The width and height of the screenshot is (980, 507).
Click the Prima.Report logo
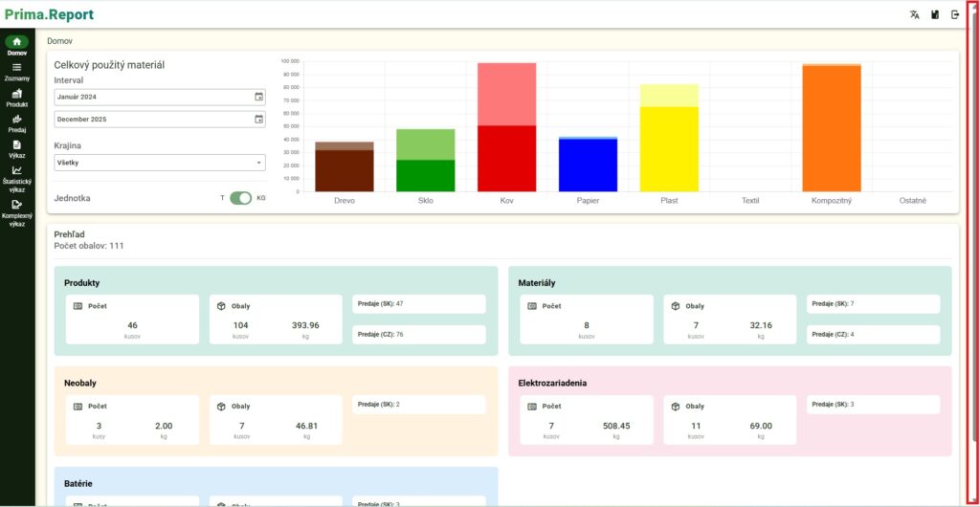pyautogui.click(x=49, y=15)
